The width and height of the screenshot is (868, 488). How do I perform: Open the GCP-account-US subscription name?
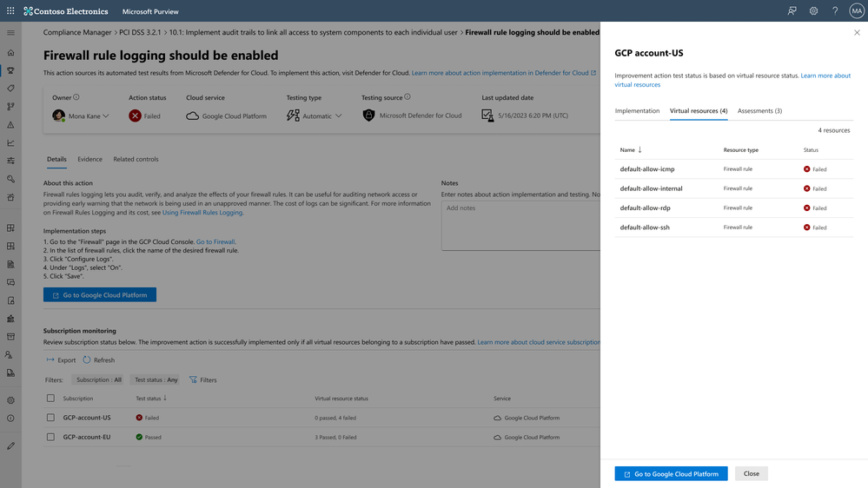click(87, 418)
